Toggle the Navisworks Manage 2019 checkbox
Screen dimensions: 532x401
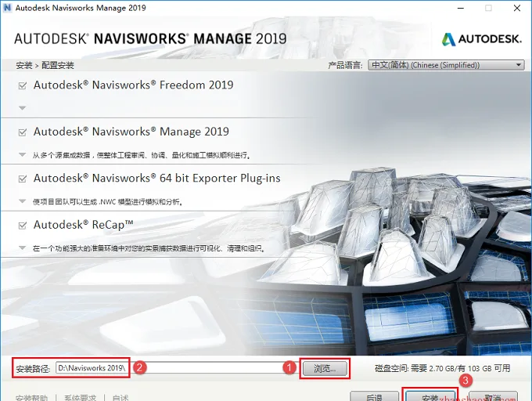[23, 132]
